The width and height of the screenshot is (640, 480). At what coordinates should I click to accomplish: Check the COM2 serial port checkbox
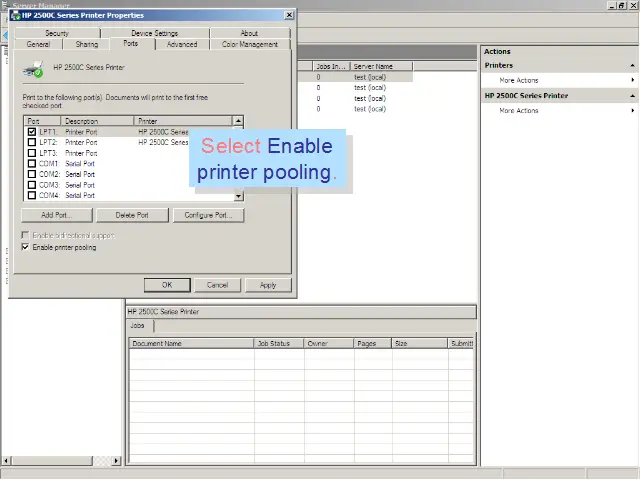(32, 174)
